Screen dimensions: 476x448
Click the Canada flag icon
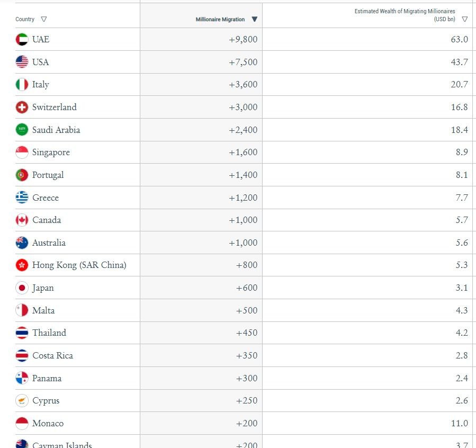22,220
